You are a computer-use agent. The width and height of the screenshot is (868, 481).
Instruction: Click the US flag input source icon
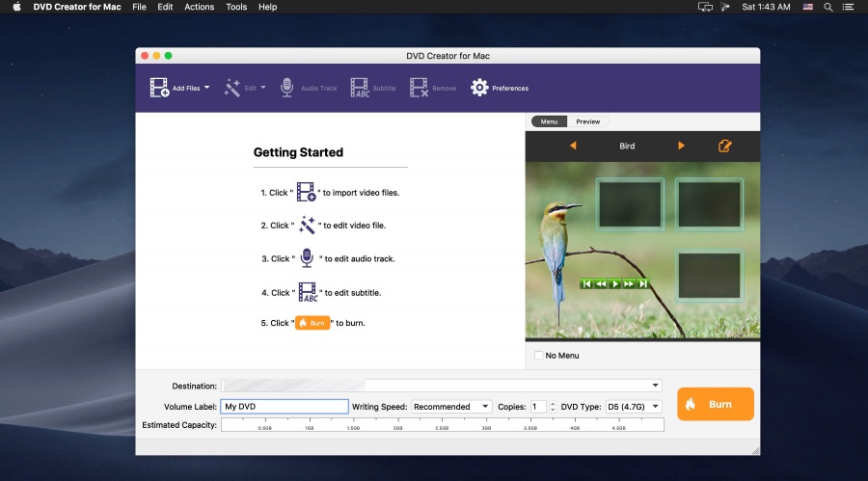click(x=808, y=7)
